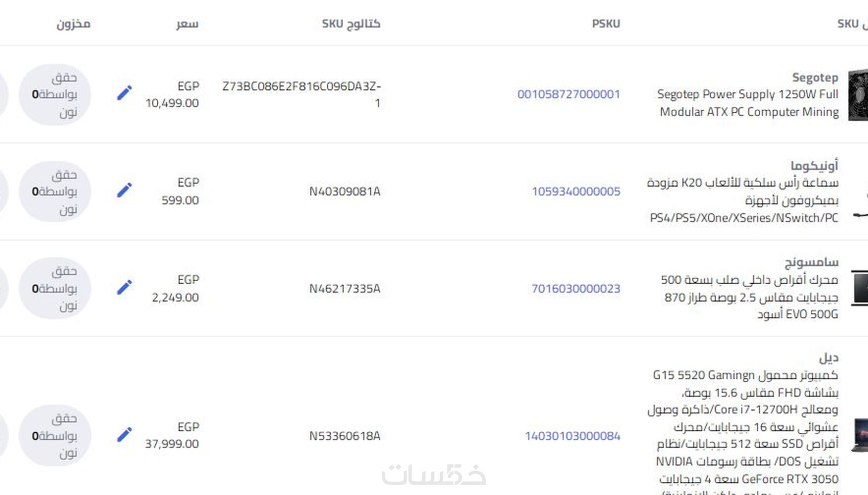
Task: Click the Segotep Power Supply product title
Action: (x=749, y=103)
